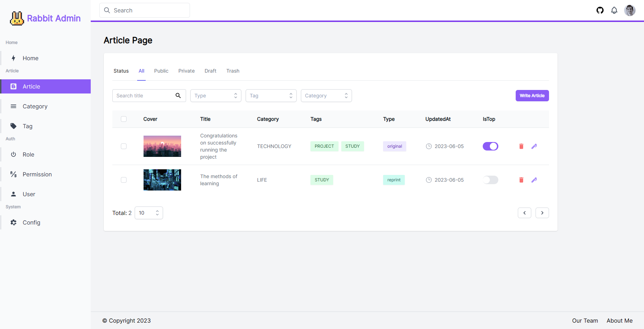Click the search magnifier in the title filter
Screen dimensions: 644x329
(x=178, y=95)
